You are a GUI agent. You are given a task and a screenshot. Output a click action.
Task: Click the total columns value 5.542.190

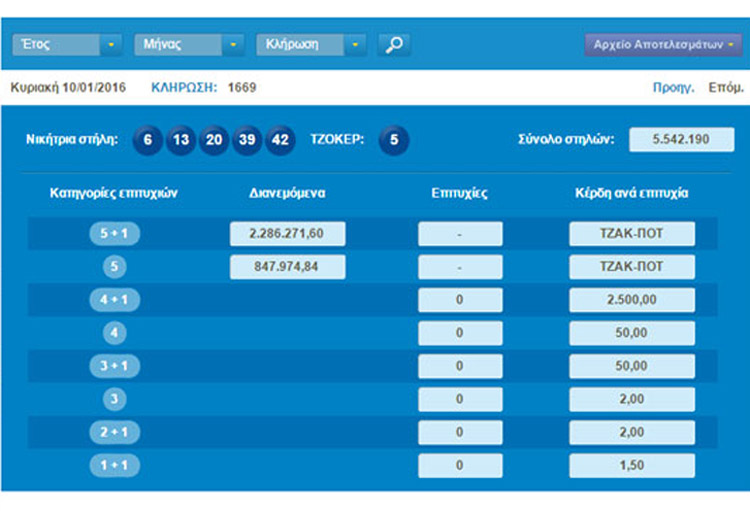click(x=682, y=140)
